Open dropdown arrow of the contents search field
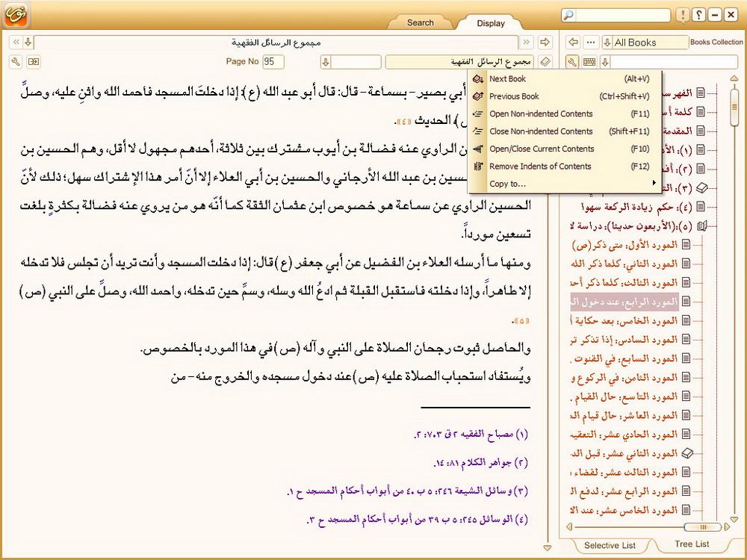Viewport: 747px width, 560px height. pos(605,61)
